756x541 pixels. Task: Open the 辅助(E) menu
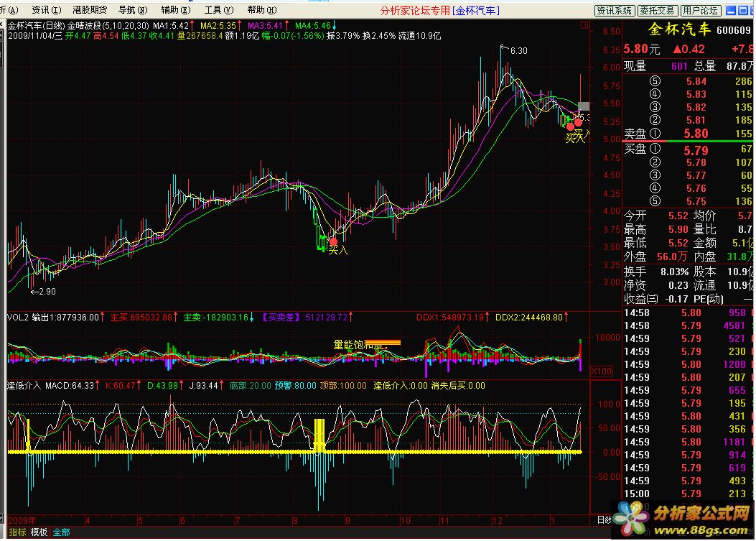[175, 9]
